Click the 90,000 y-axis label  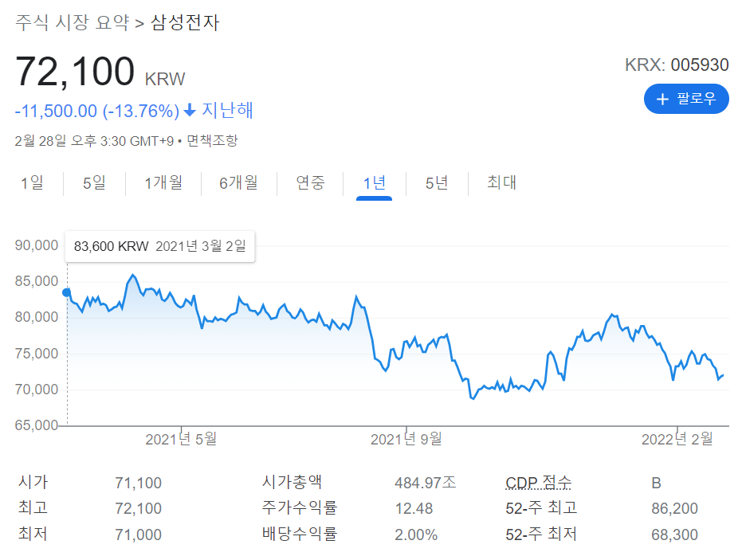click(x=37, y=245)
